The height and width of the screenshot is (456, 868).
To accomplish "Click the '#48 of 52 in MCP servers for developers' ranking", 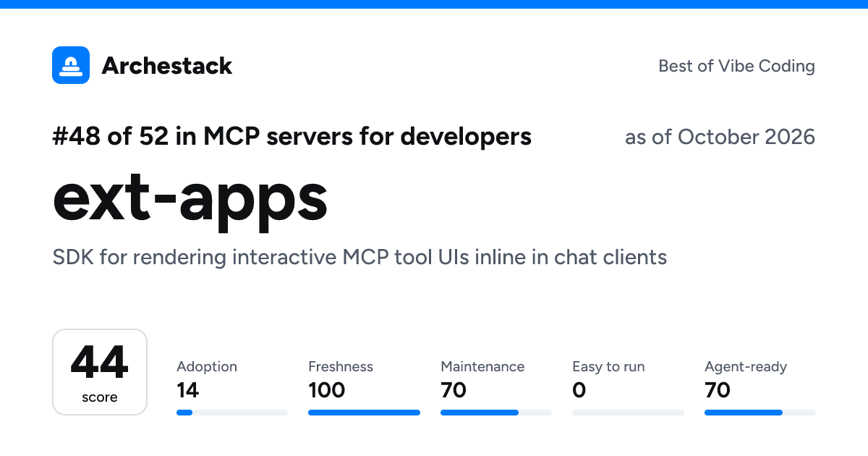I will (x=292, y=136).
